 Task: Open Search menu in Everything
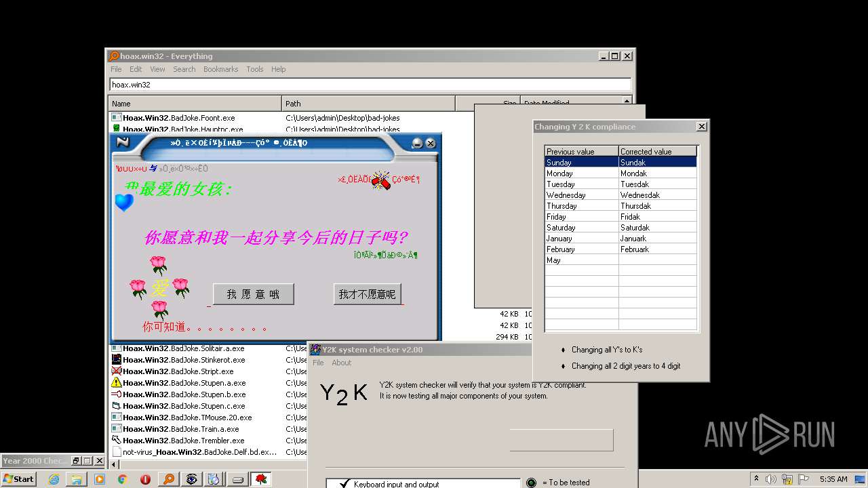click(184, 69)
